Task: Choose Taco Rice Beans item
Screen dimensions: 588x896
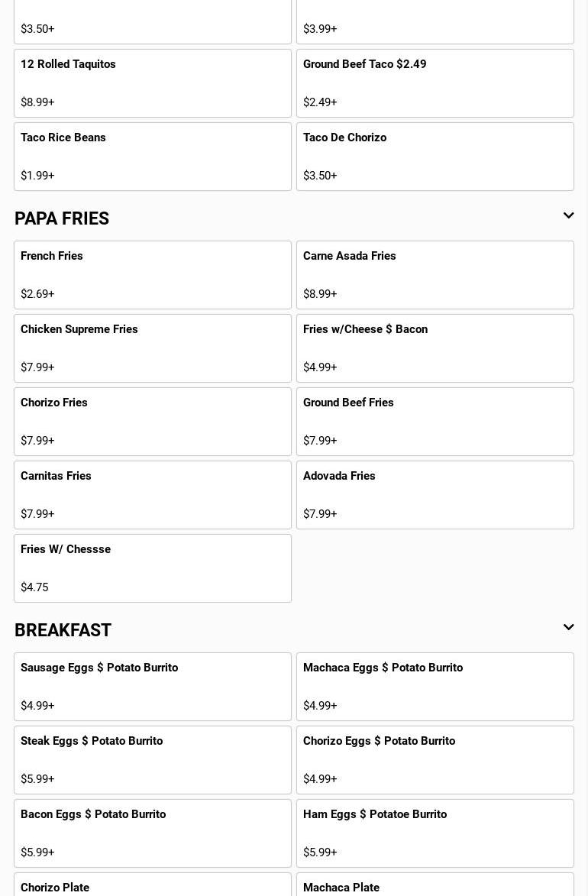Action: point(153,157)
